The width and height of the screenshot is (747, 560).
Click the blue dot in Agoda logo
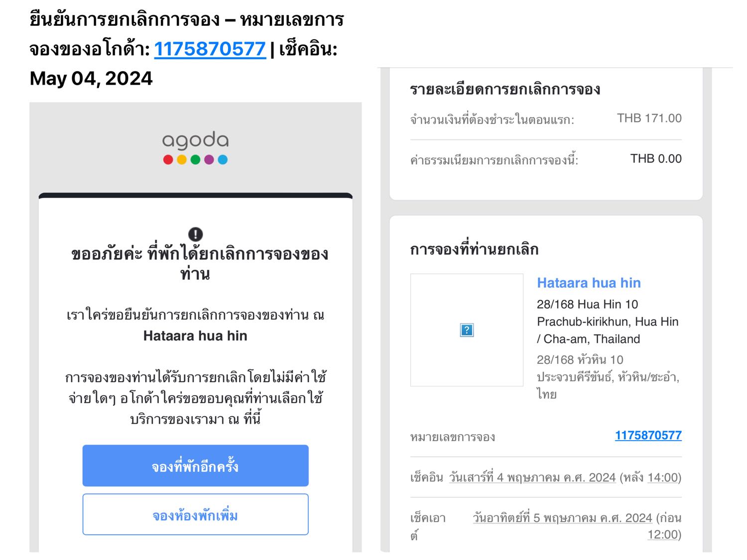[223, 160]
